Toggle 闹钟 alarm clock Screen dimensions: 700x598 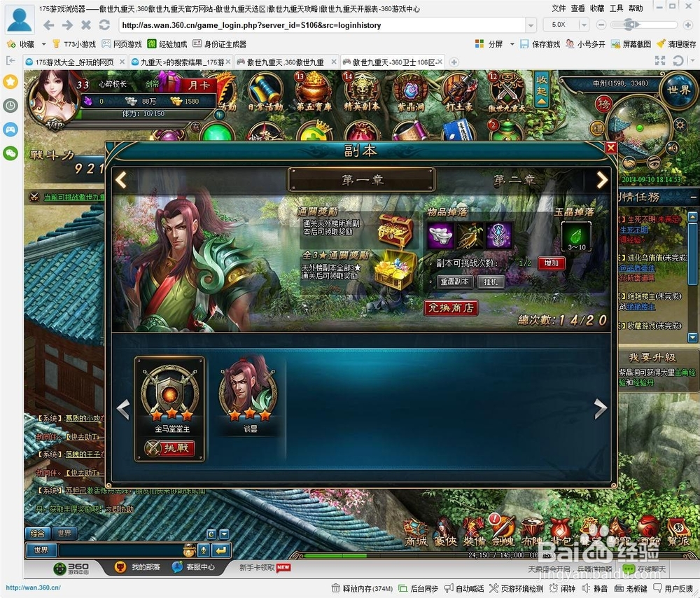point(562,589)
